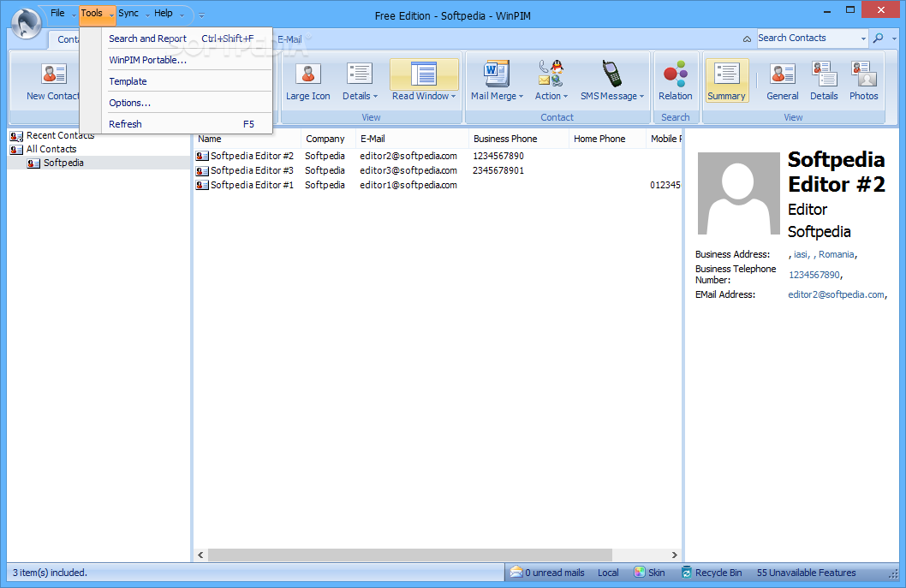The height and width of the screenshot is (588, 906).
Task: Click the New Contact icon
Action: (x=54, y=74)
